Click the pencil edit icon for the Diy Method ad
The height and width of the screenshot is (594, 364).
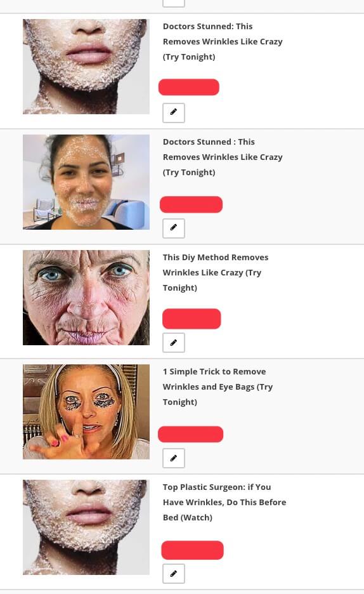coord(174,343)
